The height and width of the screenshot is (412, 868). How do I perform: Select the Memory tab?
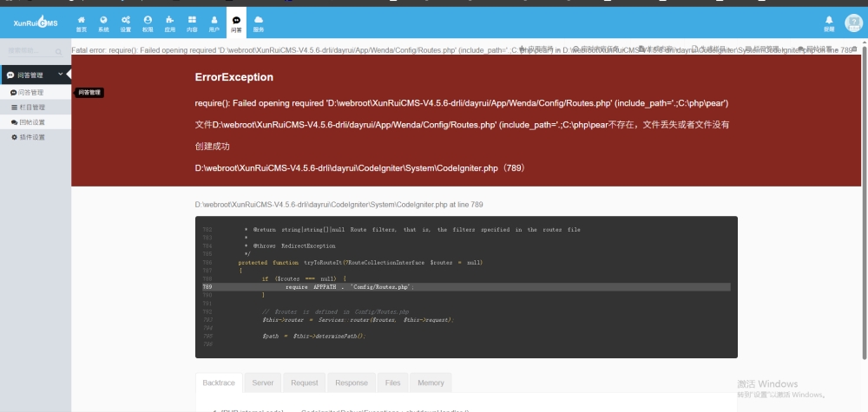point(431,383)
